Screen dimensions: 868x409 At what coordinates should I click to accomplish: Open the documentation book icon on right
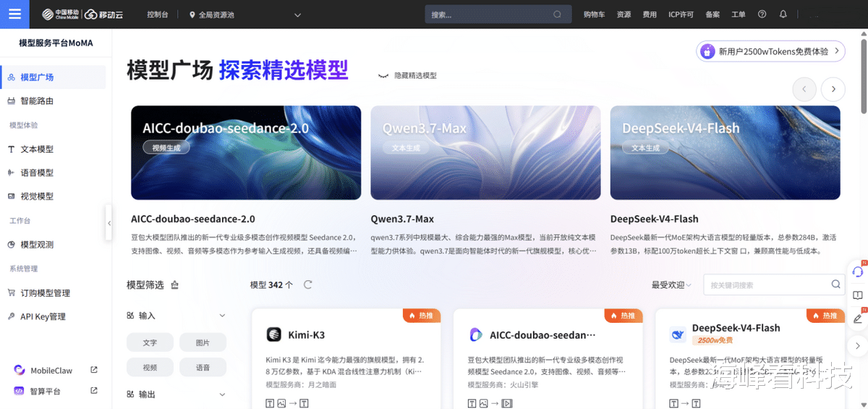[857, 295]
